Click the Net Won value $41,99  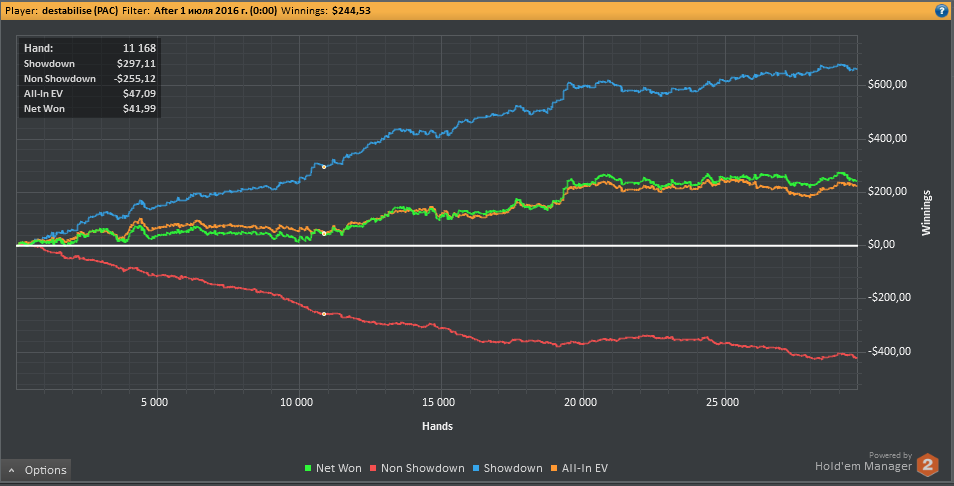click(x=141, y=109)
